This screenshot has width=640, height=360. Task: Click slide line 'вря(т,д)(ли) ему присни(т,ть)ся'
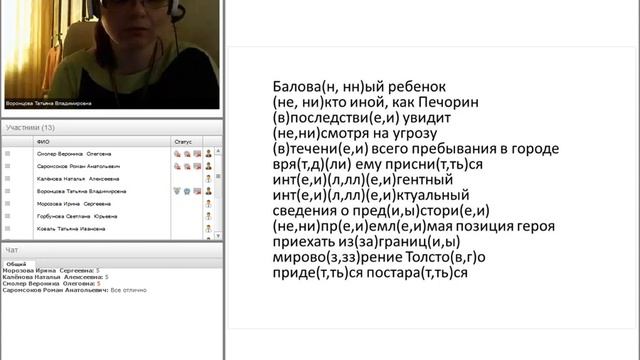click(x=378, y=164)
